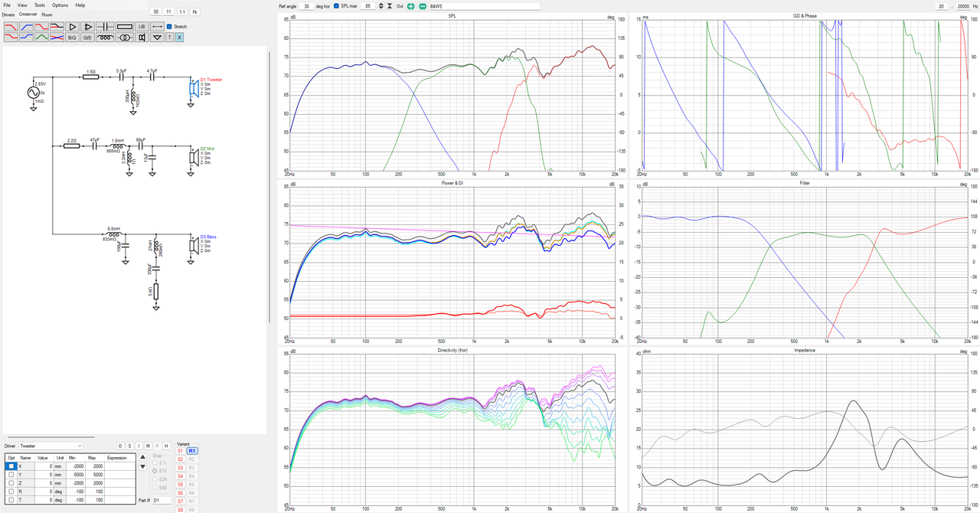The height and width of the screenshot is (513, 980).
Task: Insert an inductor coil component
Action: click(x=106, y=37)
